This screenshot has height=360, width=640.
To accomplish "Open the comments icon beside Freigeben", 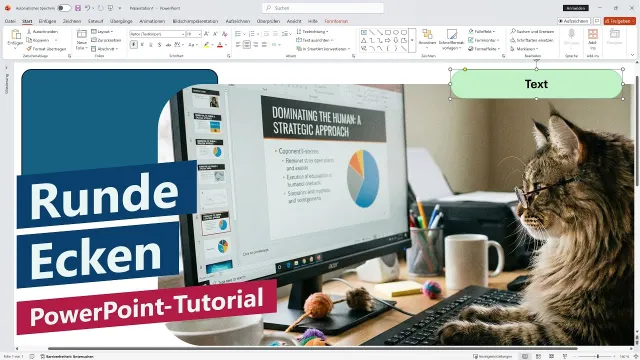I will [597, 21].
